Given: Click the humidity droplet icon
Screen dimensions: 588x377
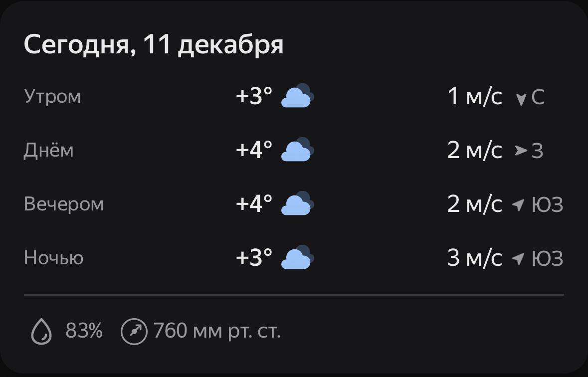Looking at the screenshot, I should pyautogui.click(x=42, y=331).
